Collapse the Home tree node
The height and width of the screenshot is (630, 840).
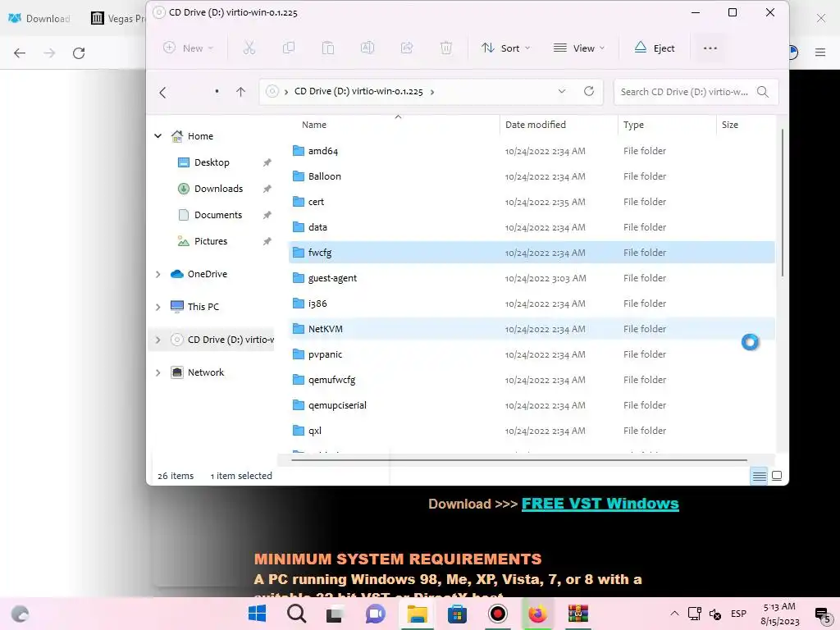click(x=158, y=136)
